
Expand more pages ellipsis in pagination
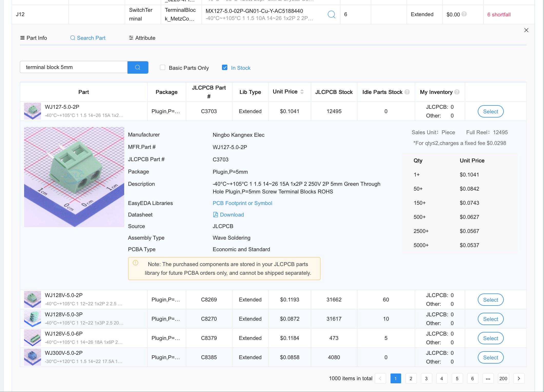coord(488,378)
